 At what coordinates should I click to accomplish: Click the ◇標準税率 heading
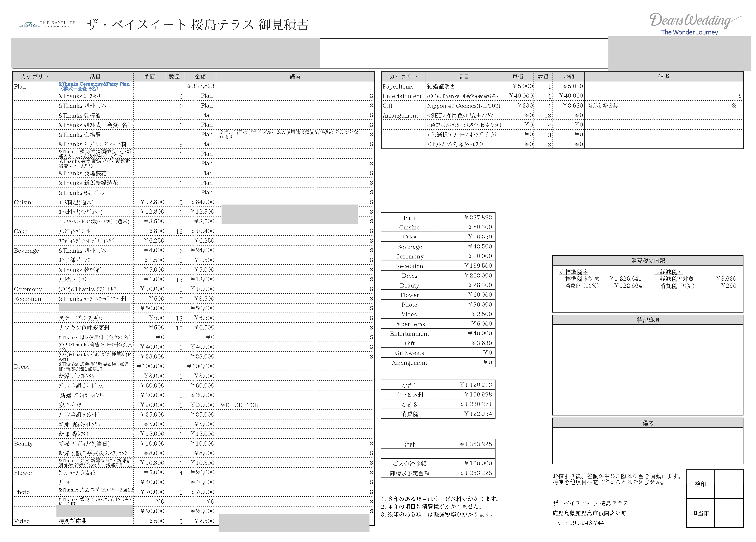(573, 272)
